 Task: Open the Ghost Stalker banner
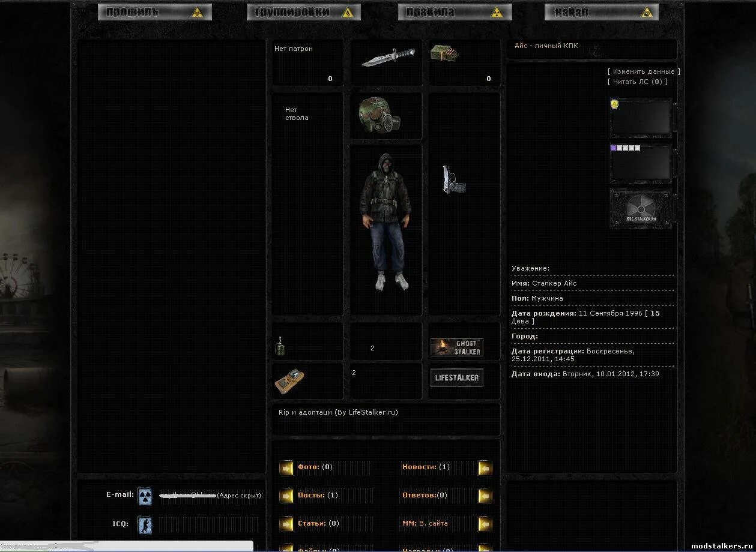click(457, 347)
